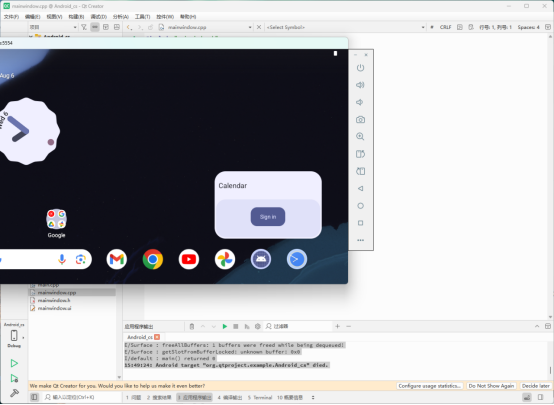This screenshot has height=405, width=554.
Task: Click the filter tree funnel icon
Action: click(x=84, y=27)
